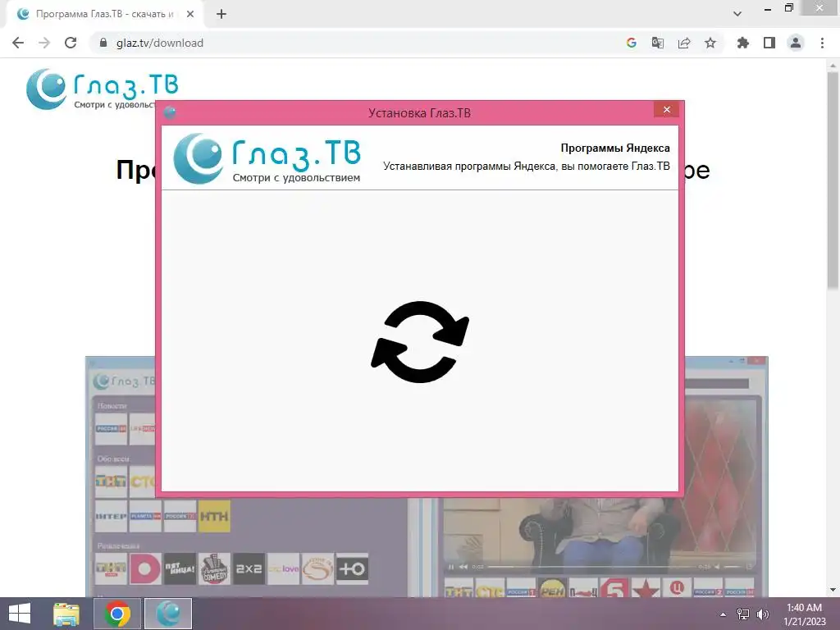Image resolution: width=840 pixels, height=630 pixels.
Task: Open the volume speaker tray icon
Action: pos(762,614)
